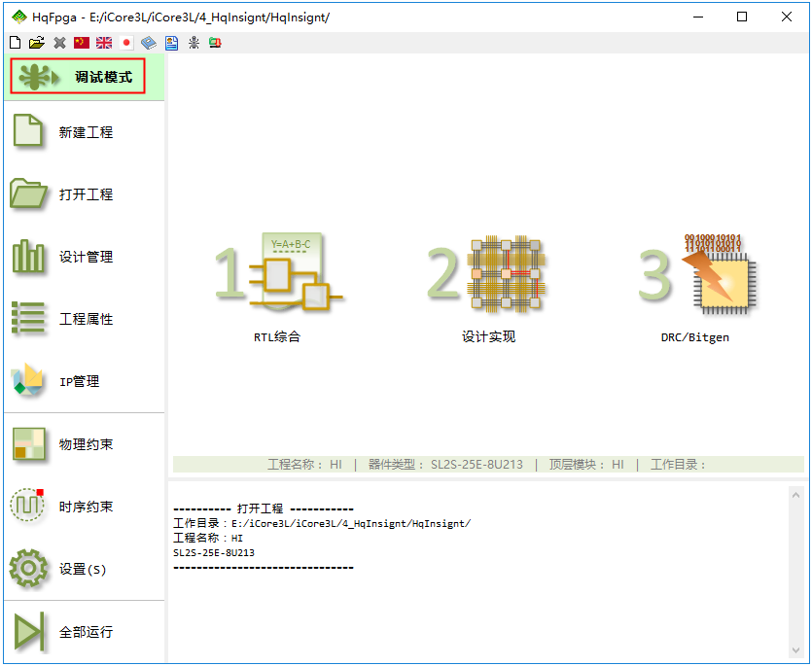Click the blue document profile toolbar icon
The image size is (812, 666).
click(171, 43)
